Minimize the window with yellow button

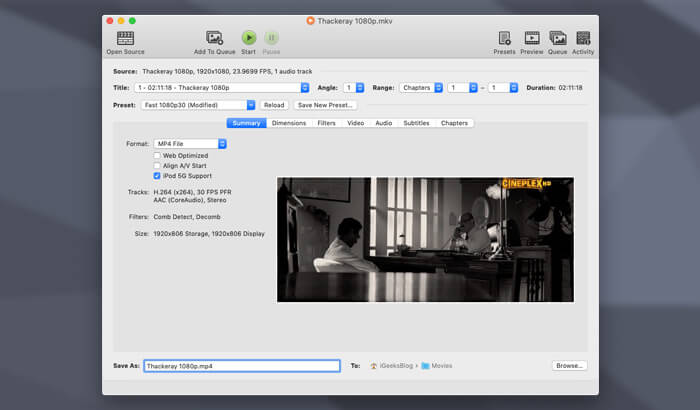[121, 21]
